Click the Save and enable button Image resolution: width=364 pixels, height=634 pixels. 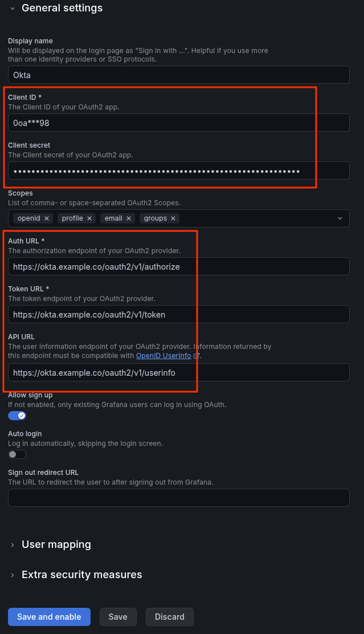pos(49,617)
